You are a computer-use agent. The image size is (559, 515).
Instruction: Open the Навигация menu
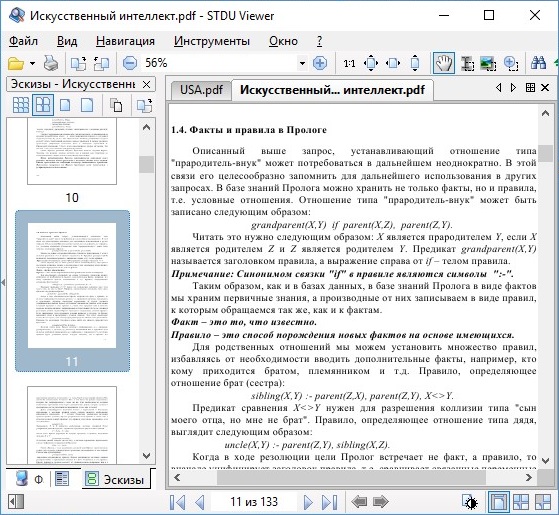125,41
